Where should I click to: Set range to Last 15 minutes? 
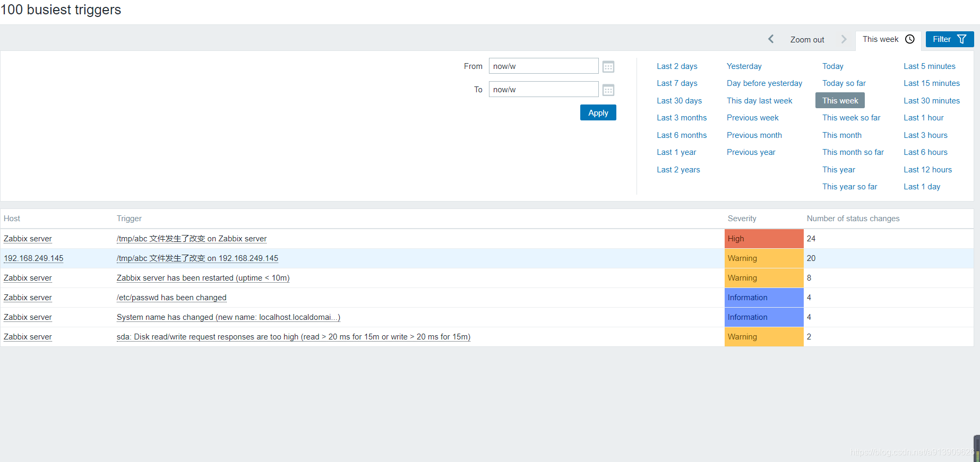pyautogui.click(x=931, y=83)
